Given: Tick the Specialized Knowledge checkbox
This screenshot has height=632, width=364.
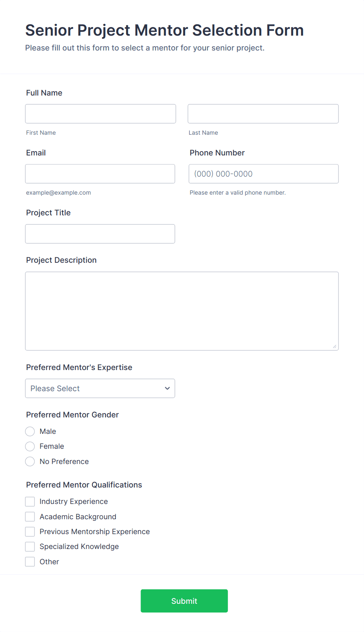Looking at the screenshot, I should point(30,546).
